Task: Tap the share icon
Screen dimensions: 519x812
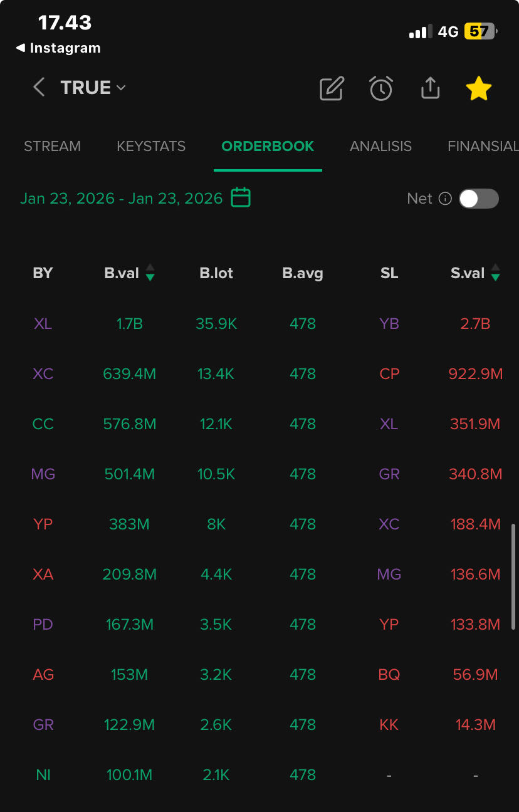Action: [430, 88]
